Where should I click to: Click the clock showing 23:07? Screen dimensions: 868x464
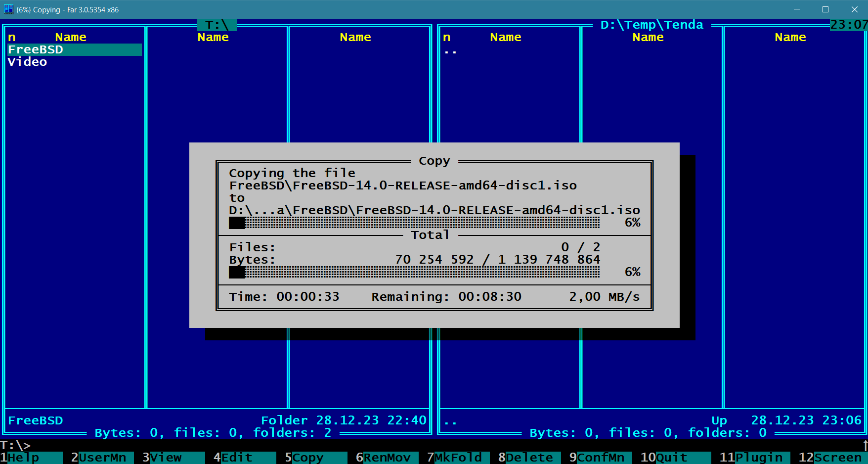pos(849,25)
